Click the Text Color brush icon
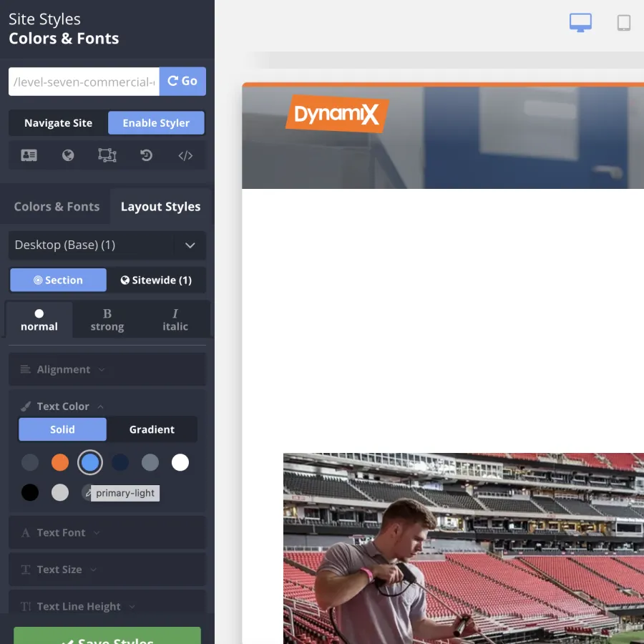644x644 pixels. click(x=26, y=406)
